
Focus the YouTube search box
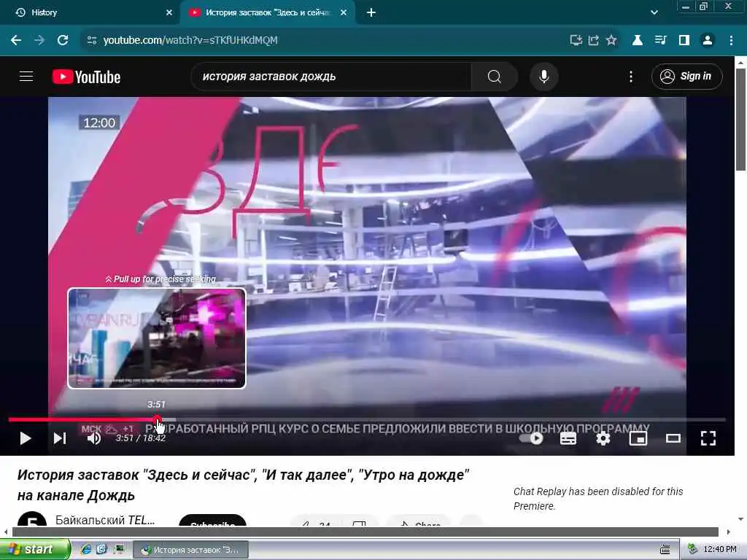click(x=331, y=76)
